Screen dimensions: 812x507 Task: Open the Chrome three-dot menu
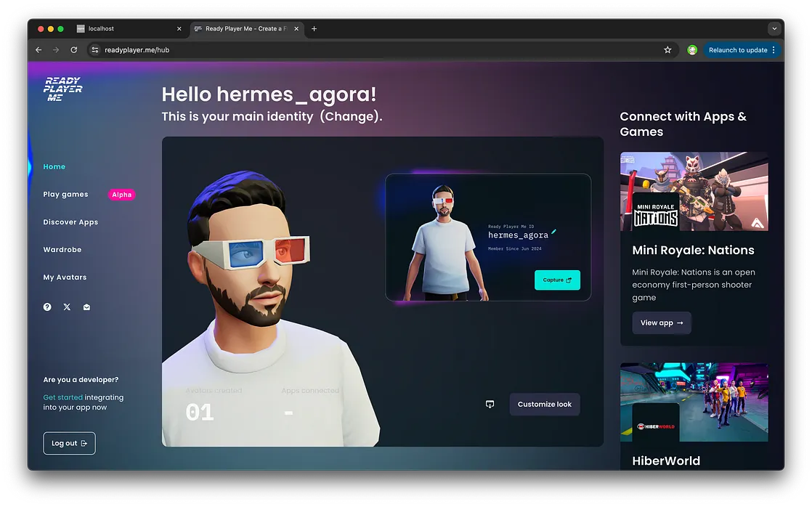coord(774,49)
